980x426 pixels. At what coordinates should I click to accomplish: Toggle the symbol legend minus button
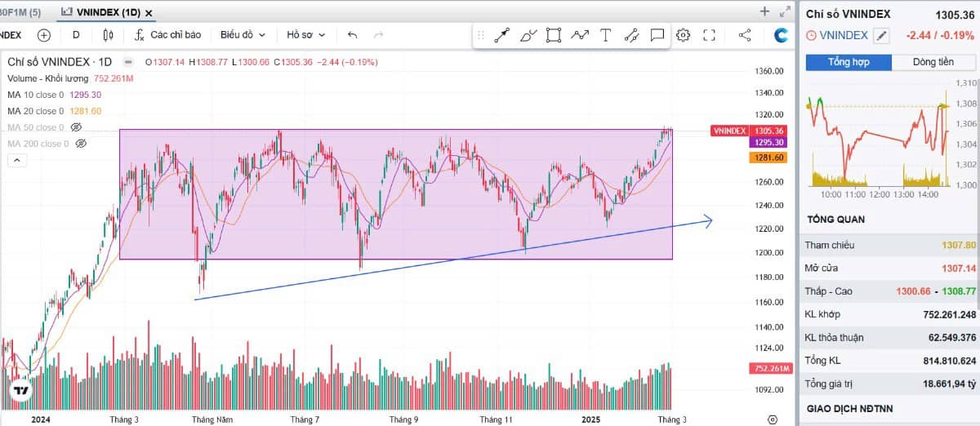pos(127,62)
